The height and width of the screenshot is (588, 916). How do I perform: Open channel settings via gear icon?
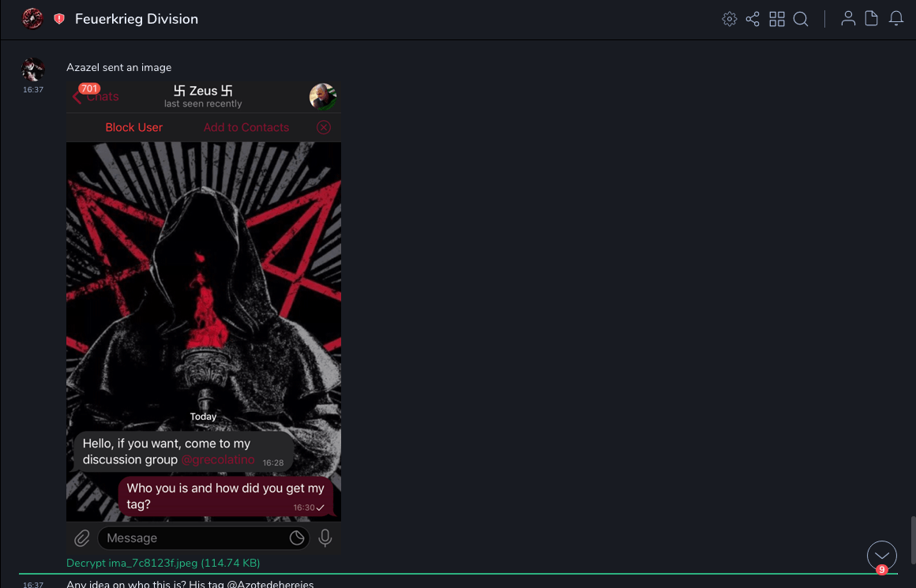pos(729,19)
